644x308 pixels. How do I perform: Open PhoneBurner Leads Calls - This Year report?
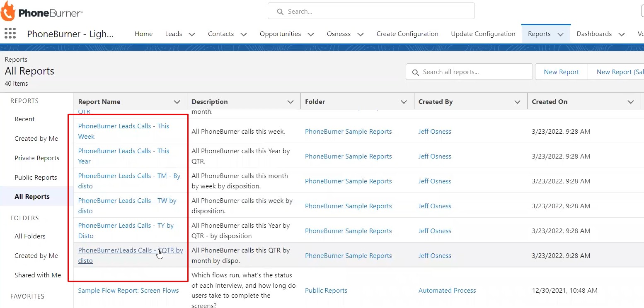click(x=123, y=156)
